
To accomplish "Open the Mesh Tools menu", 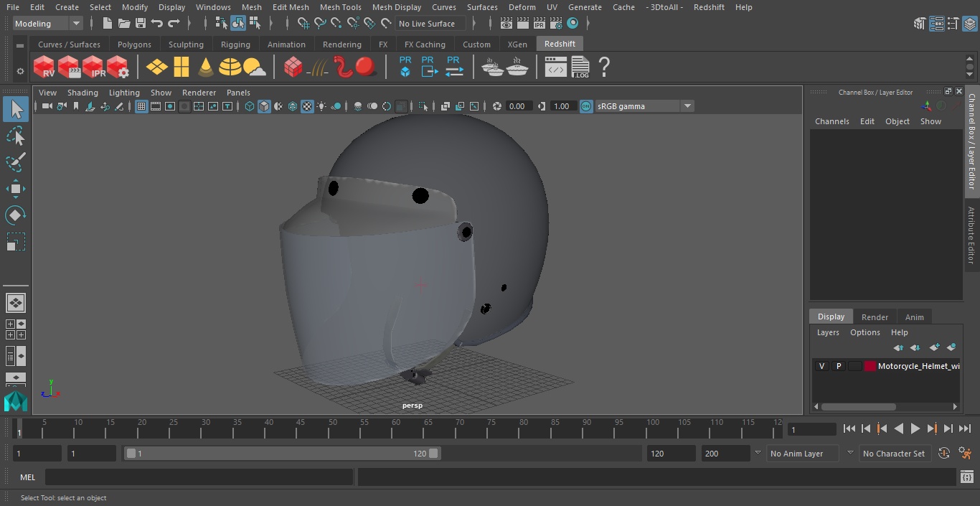I will (x=340, y=7).
